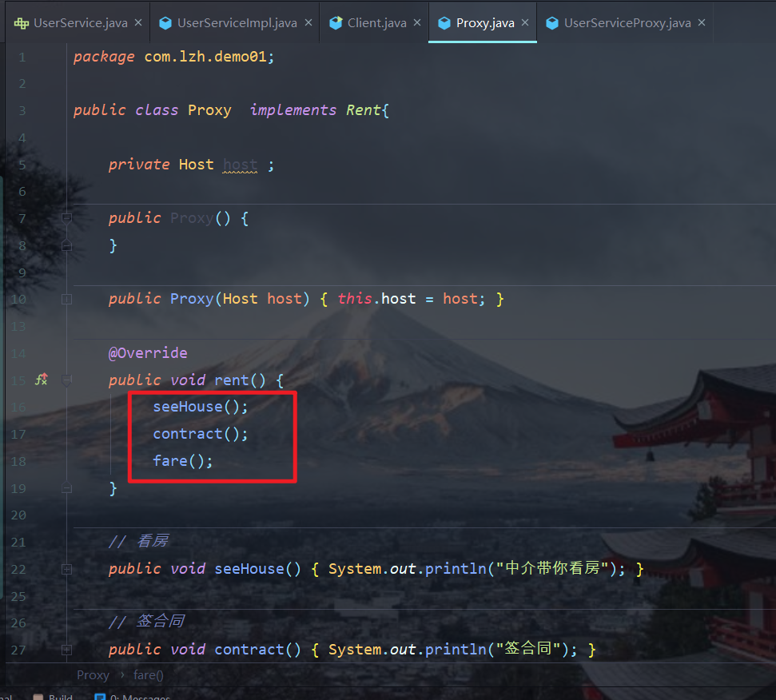
Task: Click the greyed Proxy constructor name at line 7
Action: click(x=192, y=218)
